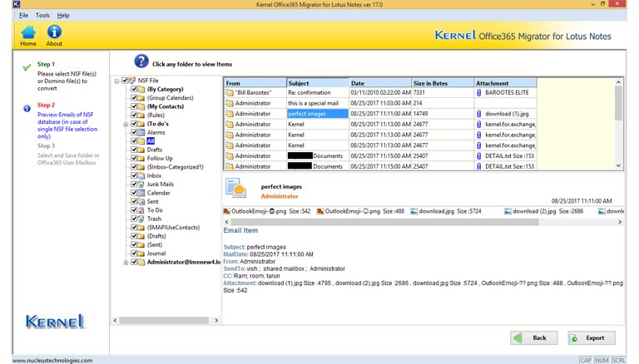Click the Home icon in toolbar
This screenshot has height=364, width=639.
point(27,32)
